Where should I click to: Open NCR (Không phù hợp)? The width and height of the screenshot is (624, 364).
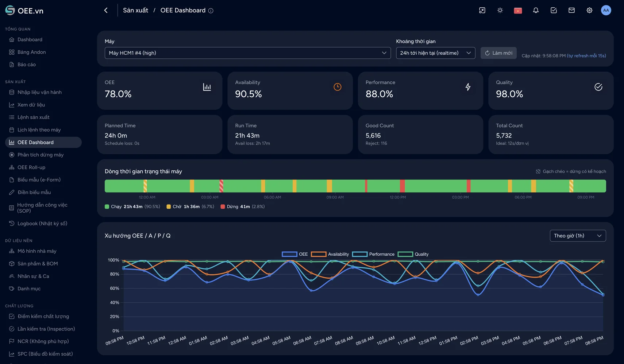click(43, 341)
